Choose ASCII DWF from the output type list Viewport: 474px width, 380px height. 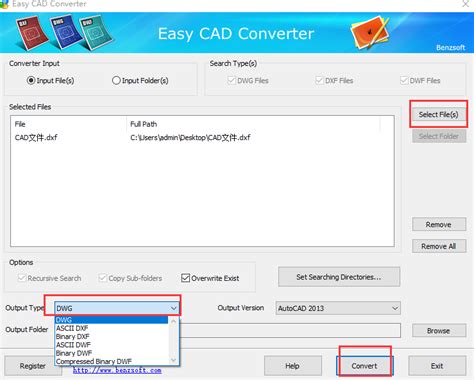tap(112, 345)
